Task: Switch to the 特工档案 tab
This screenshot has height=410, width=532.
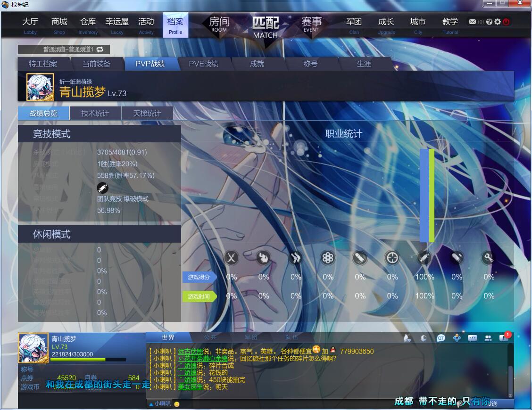Action: [43, 64]
